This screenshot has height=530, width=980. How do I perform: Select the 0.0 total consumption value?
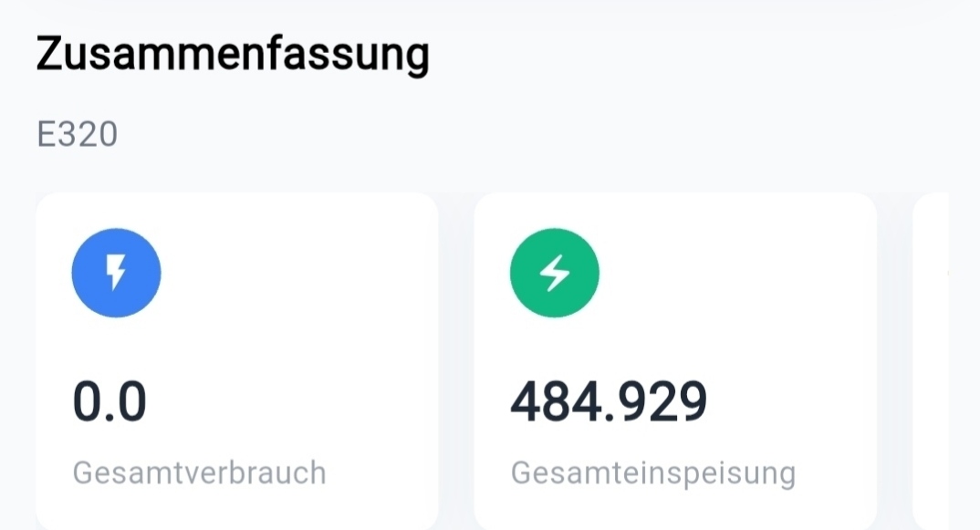tap(109, 402)
